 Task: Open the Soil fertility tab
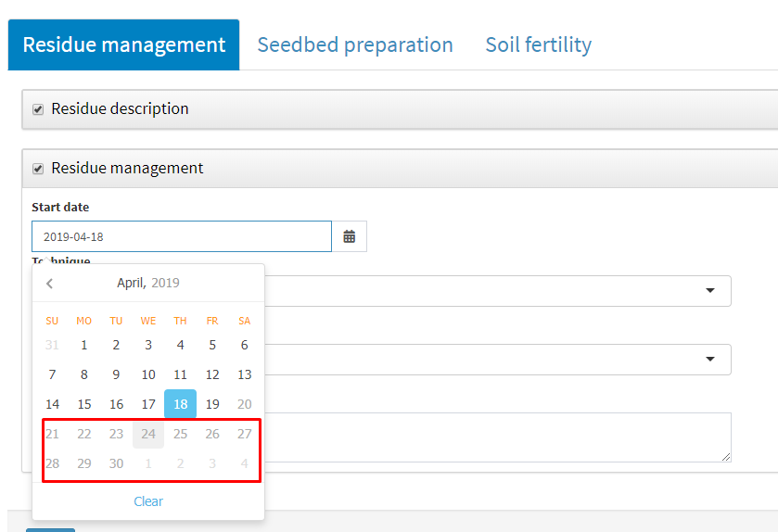click(x=539, y=44)
